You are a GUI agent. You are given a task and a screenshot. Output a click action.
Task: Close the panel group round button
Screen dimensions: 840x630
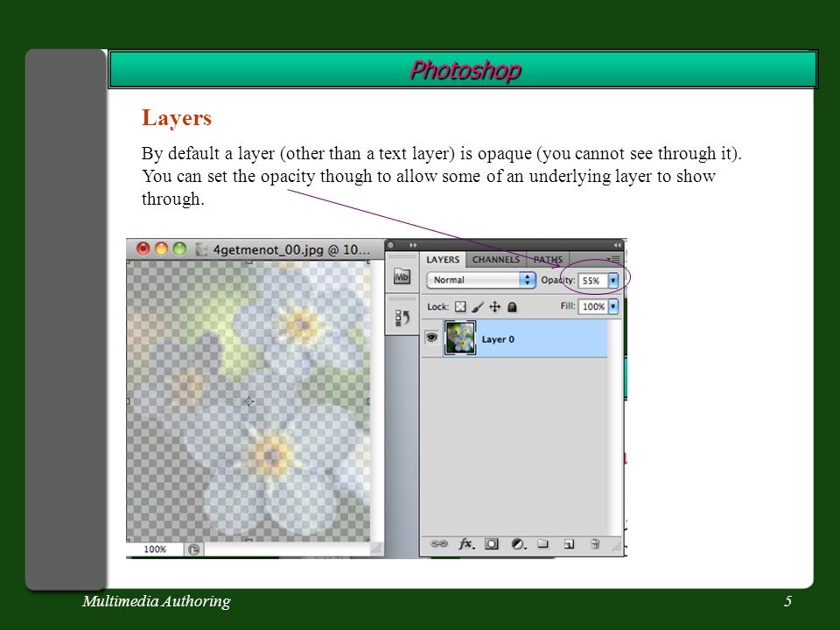click(x=390, y=245)
